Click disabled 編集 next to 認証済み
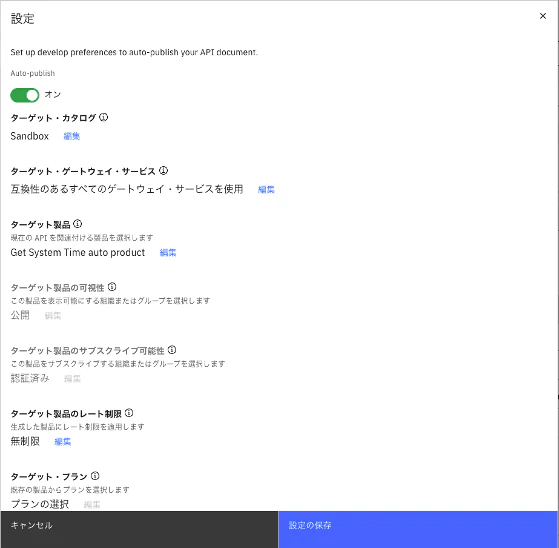The height and width of the screenshot is (548, 559). coord(72,379)
